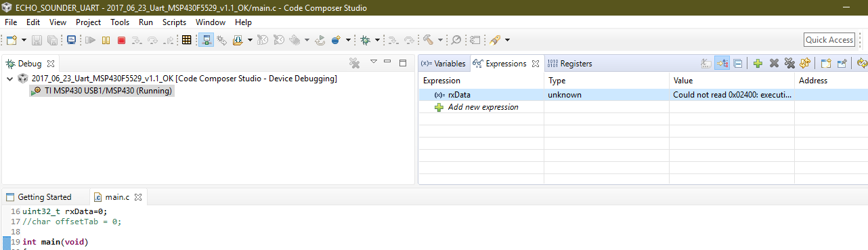This screenshot has width=868, height=250.
Task: Suspend execution with the yellow pause icon
Action: point(106,40)
